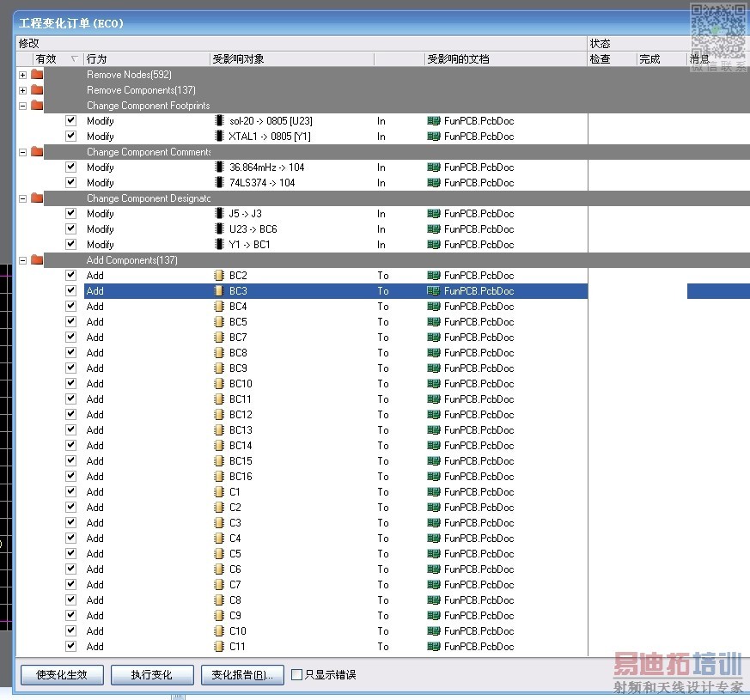750x700 pixels.
Task: Collapse the Change Component Comments group
Action: (22, 152)
